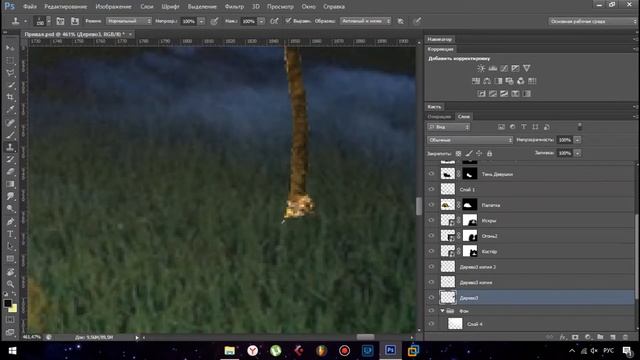Toggle visibility of selected Дерево3 layer
The image size is (640, 360).
pos(431,298)
